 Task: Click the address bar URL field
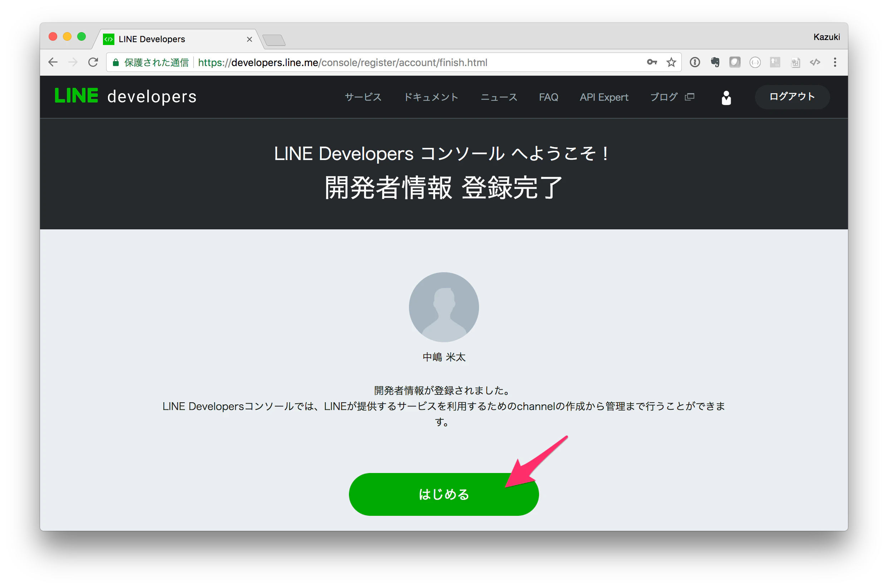(394, 62)
